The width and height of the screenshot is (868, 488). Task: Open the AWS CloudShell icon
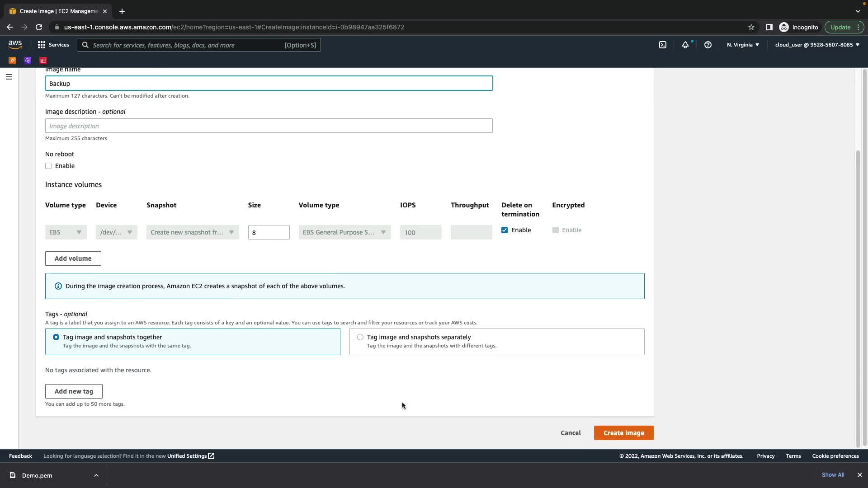[x=662, y=45]
